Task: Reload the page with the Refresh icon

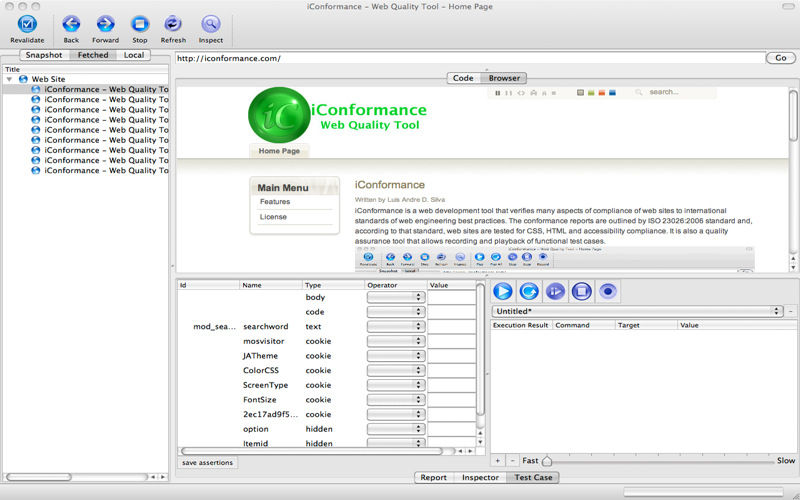Action: pyautogui.click(x=173, y=24)
